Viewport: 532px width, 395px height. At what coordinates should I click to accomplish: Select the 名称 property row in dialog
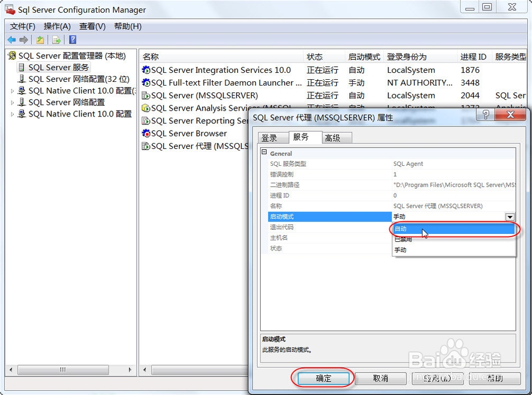click(x=392, y=206)
